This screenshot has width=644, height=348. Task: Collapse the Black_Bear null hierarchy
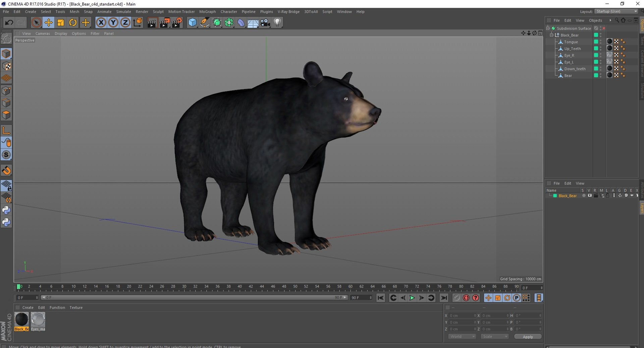tap(552, 35)
